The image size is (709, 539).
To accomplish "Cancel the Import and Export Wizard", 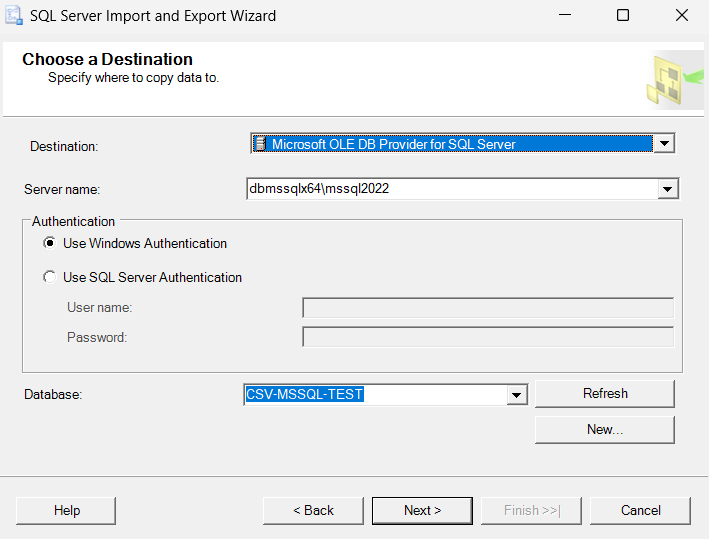I will pos(640,511).
